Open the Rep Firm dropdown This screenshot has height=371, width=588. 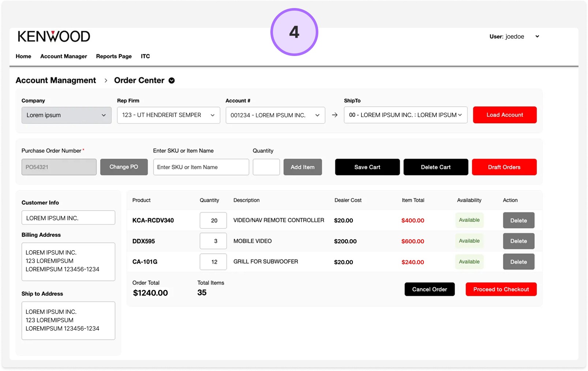[168, 115]
